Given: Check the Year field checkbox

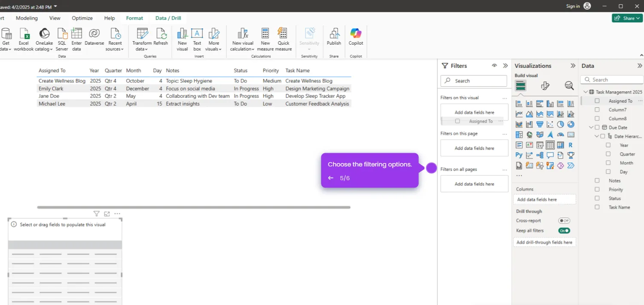Looking at the screenshot, I should (x=608, y=145).
